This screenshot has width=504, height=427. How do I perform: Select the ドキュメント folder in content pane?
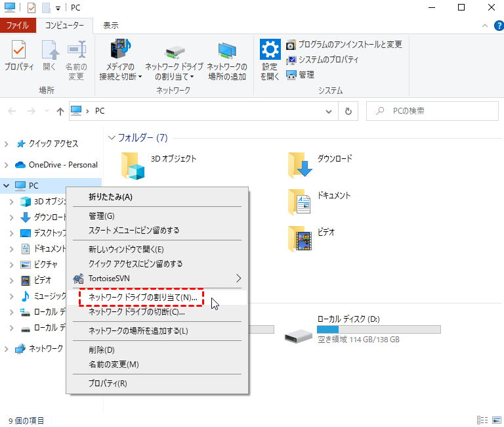(320, 202)
